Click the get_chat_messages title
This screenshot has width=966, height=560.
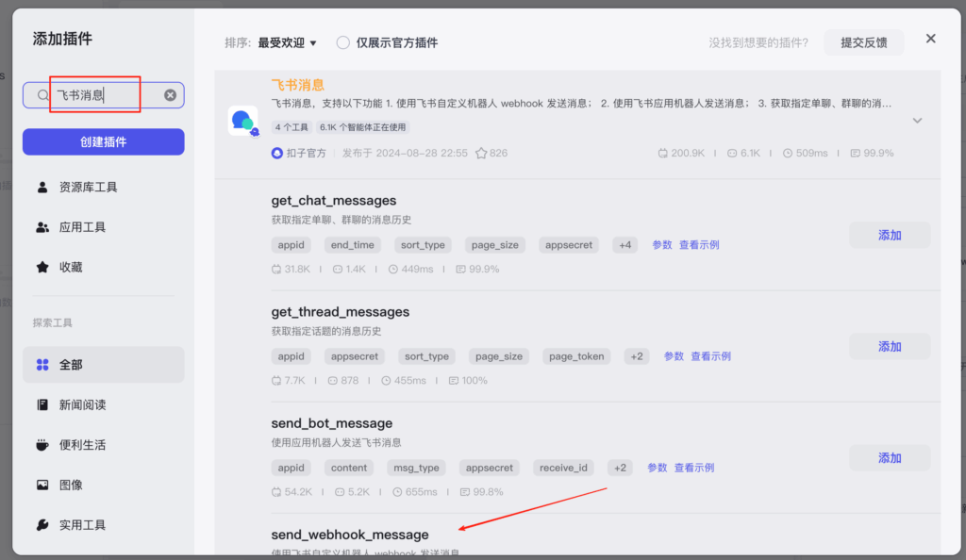point(333,201)
